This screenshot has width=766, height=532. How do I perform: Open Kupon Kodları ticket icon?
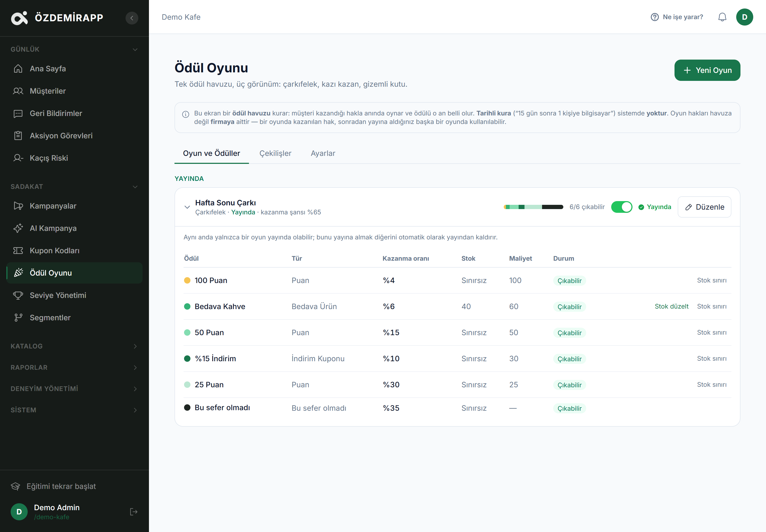click(x=18, y=251)
